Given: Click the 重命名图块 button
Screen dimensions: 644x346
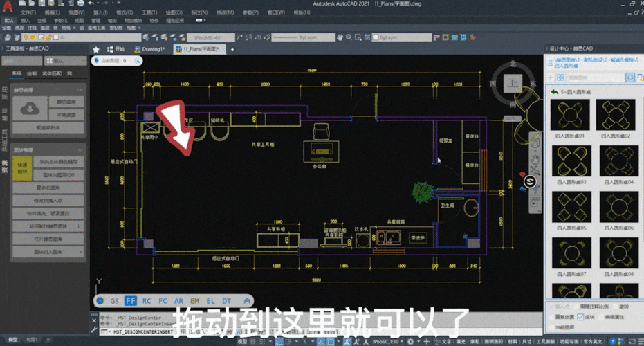Looking at the screenshot, I should (x=48, y=188).
